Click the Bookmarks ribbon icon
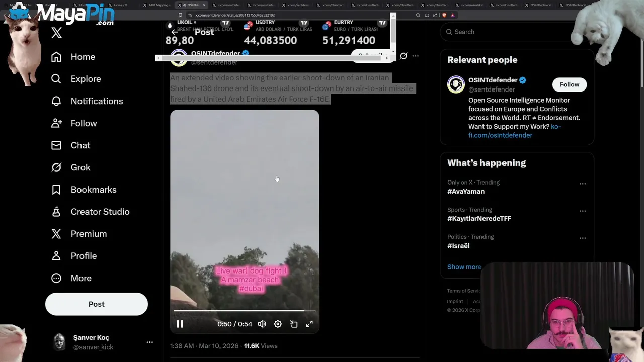644x362 pixels. [56, 190]
